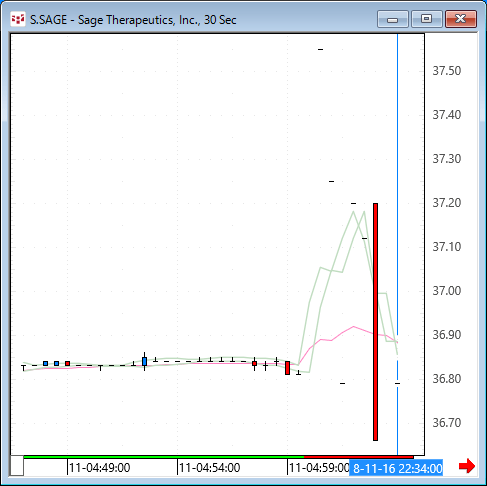Click the 37.50 price label
487x486 pixels.
point(447,71)
